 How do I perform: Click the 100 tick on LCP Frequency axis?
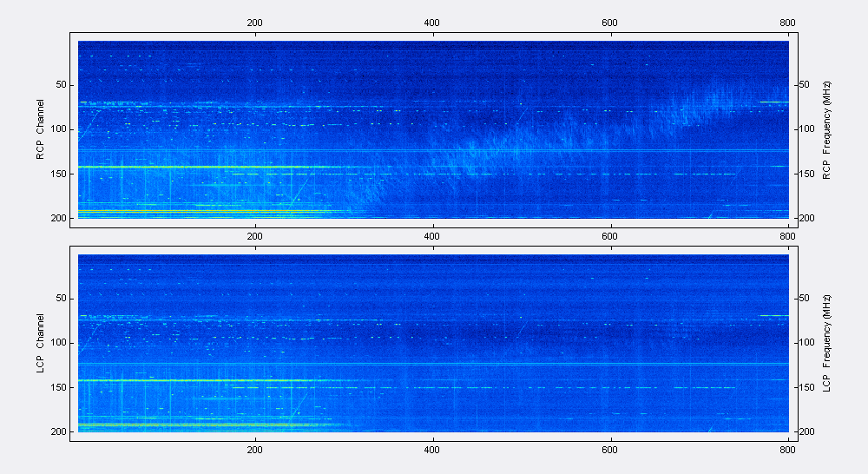tap(807, 343)
